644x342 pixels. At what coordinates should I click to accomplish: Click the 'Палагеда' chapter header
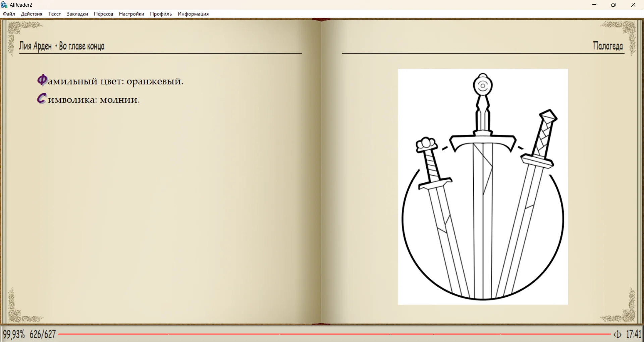point(608,46)
